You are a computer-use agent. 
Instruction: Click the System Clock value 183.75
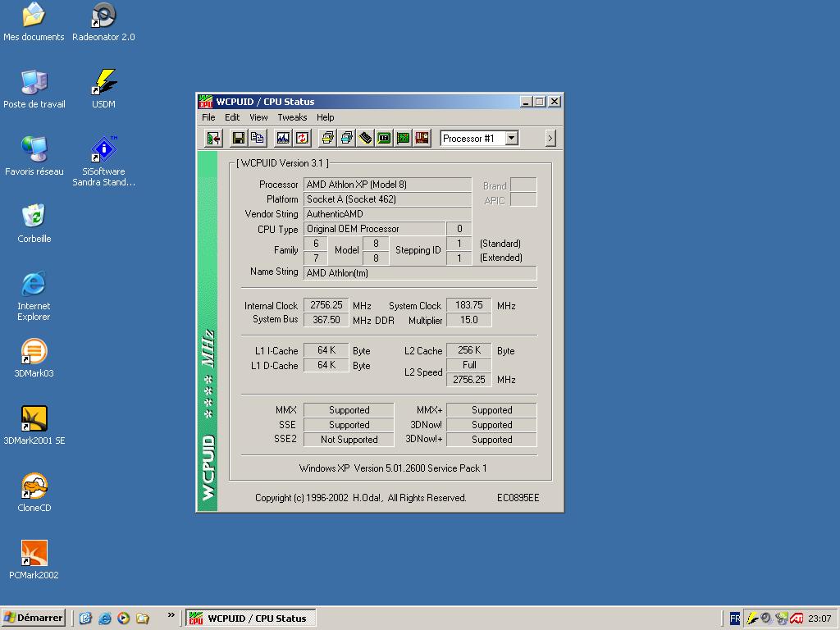468,305
